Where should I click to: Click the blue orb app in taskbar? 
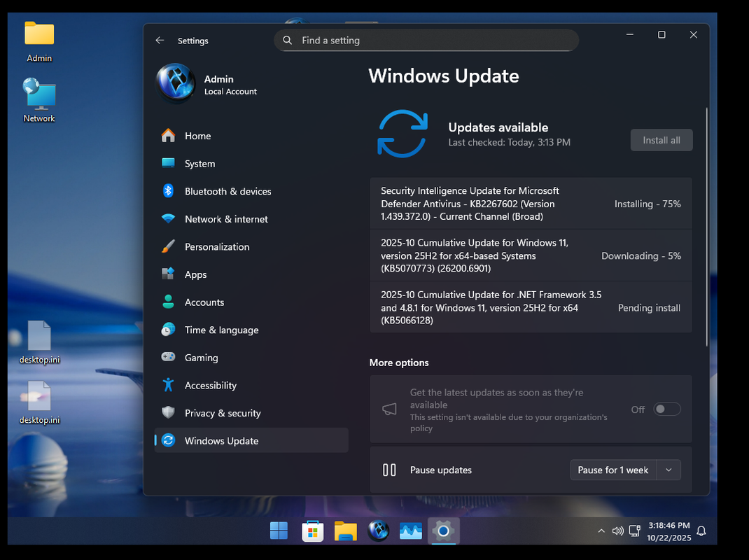(x=378, y=531)
